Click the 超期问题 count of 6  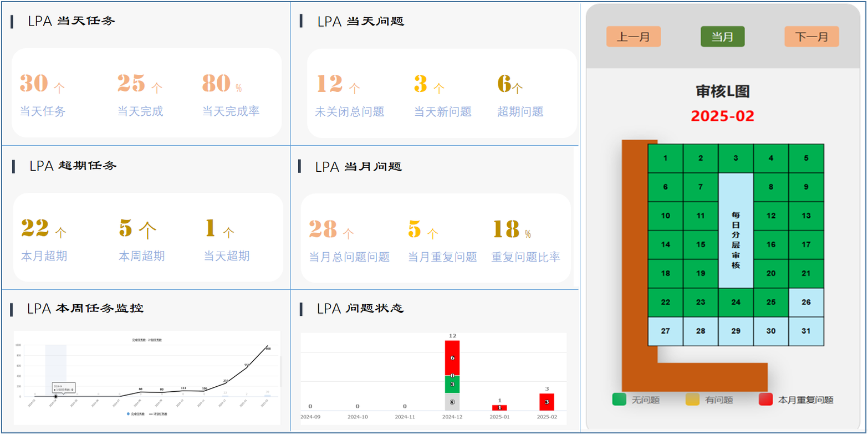click(504, 83)
